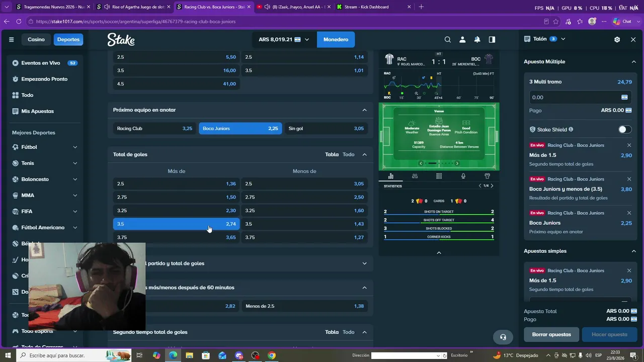Open the standings table icon tab
Image resolution: width=644 pixels, height=362 pixels.
(439, 176)
